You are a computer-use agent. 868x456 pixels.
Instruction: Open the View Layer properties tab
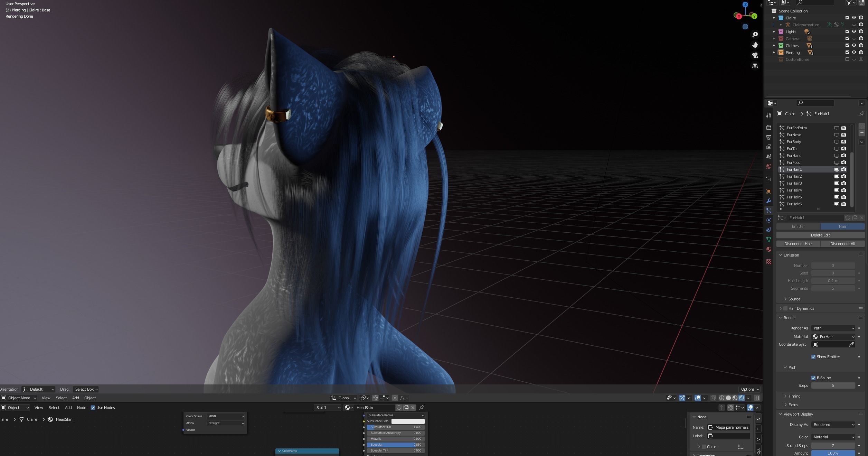pos(768,147)
